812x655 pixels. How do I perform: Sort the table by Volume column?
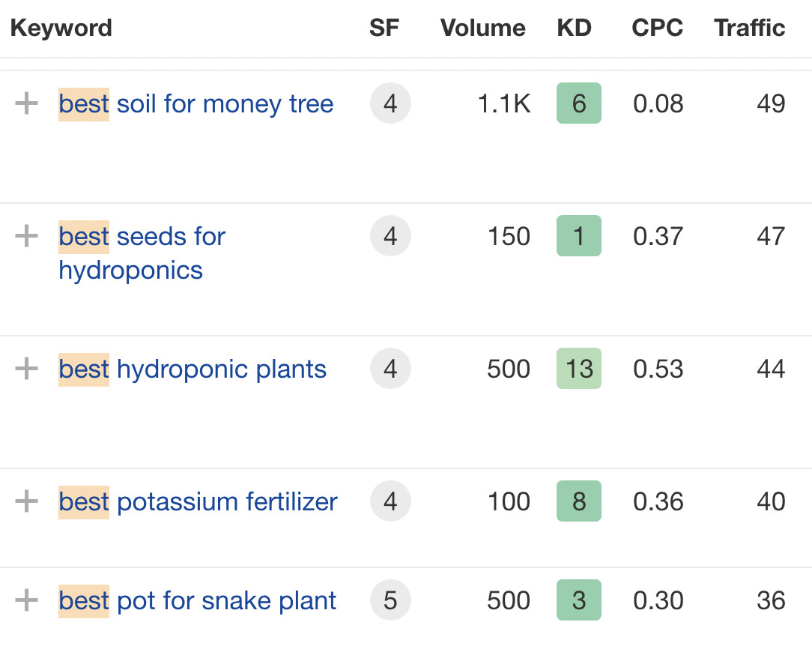482,28
